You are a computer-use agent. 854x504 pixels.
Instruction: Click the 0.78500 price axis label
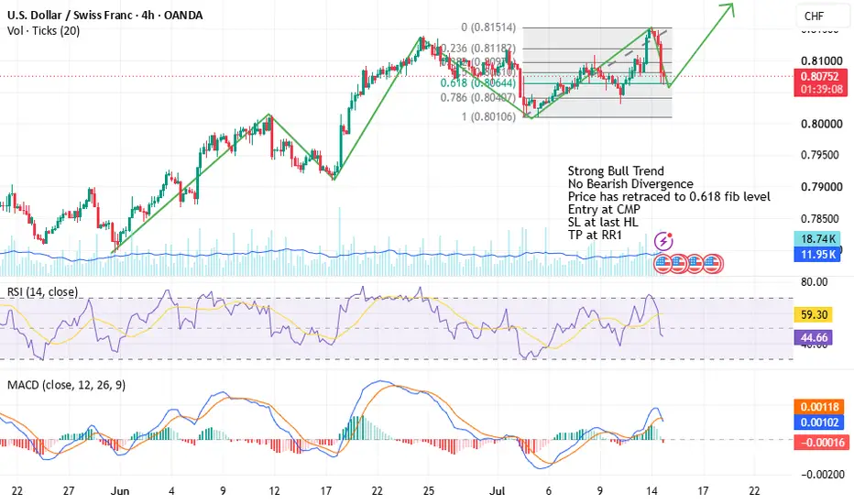click(x=820, y=218)
